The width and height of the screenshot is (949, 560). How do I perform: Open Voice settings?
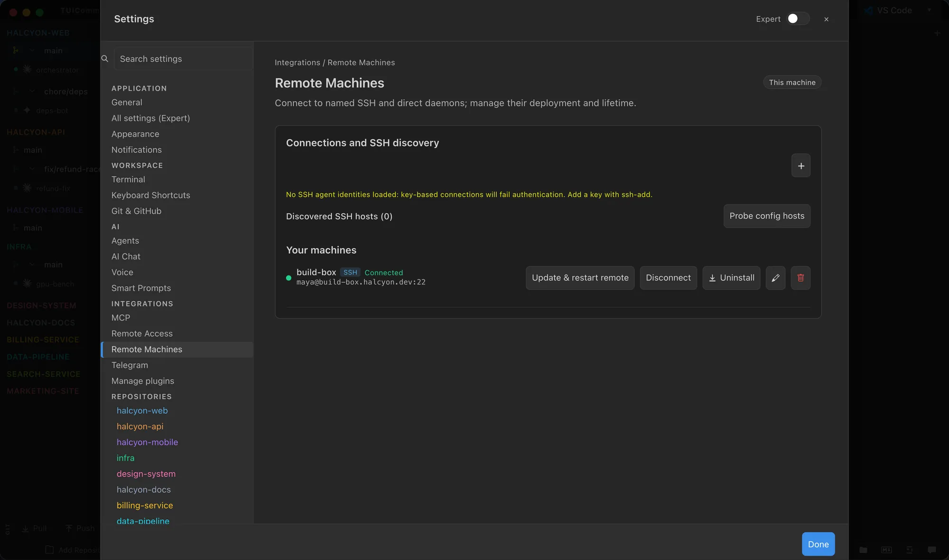[177, 272]
